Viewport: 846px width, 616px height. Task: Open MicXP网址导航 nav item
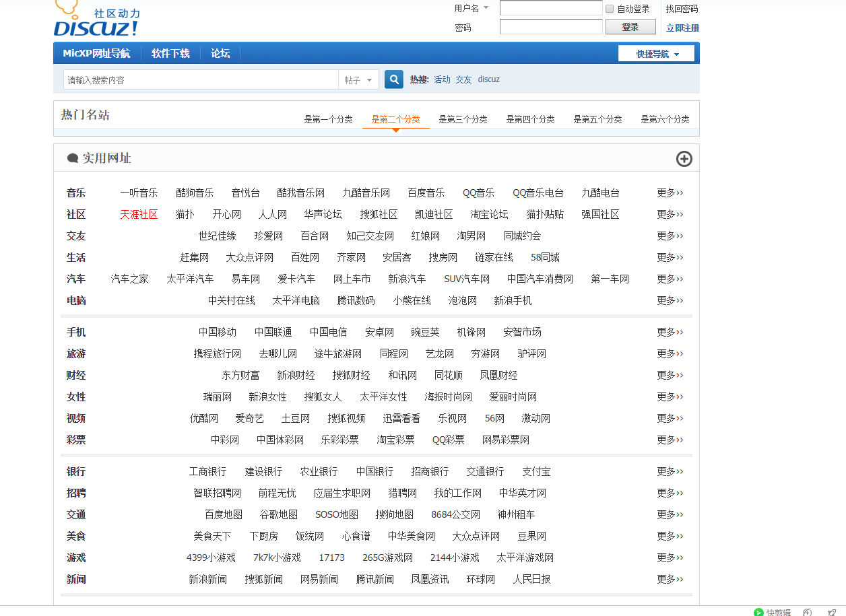coord(97,53)
